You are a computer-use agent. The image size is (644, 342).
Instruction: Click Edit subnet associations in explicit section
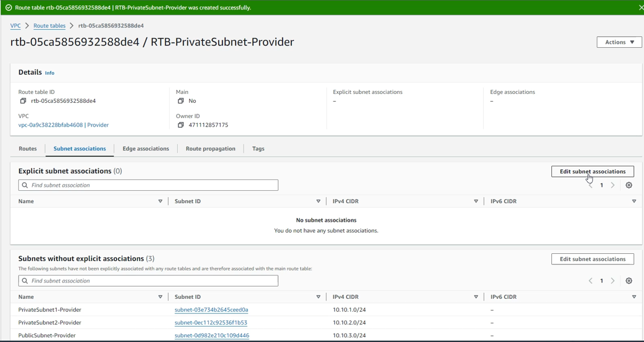(x=592, y=172)
